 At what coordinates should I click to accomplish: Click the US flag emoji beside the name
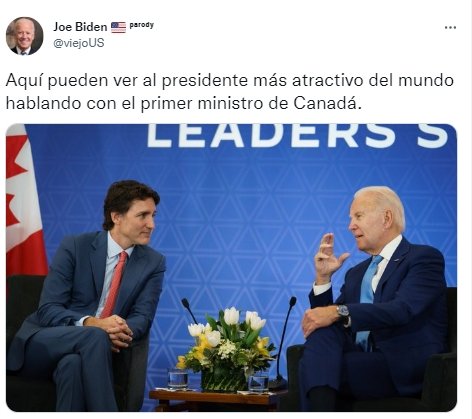click(x=118, y=27)
